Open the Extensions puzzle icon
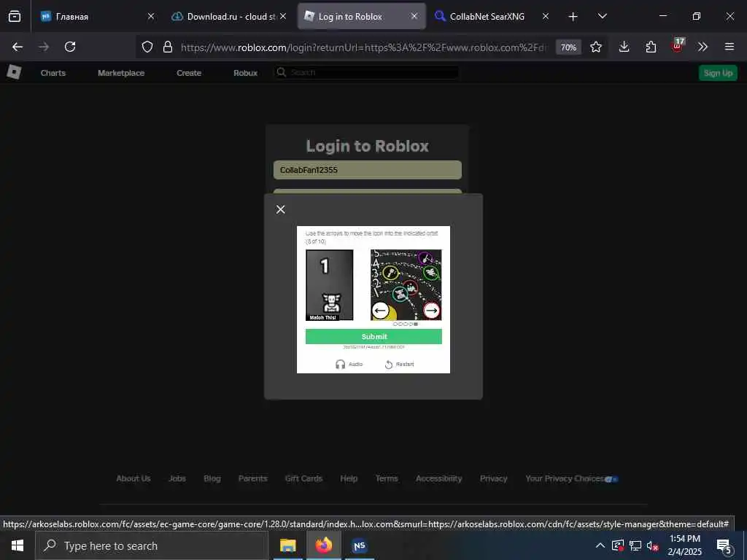This screenshot has height=560, width=747. pos(651,47)
